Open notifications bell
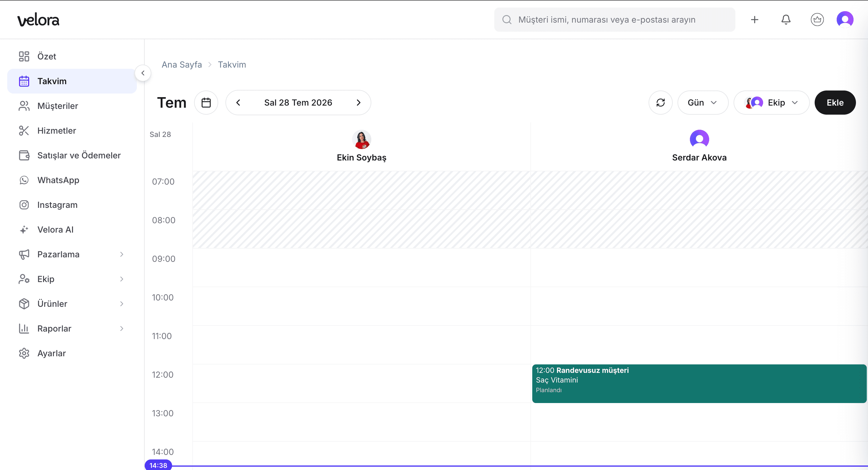 coord(786,20)
